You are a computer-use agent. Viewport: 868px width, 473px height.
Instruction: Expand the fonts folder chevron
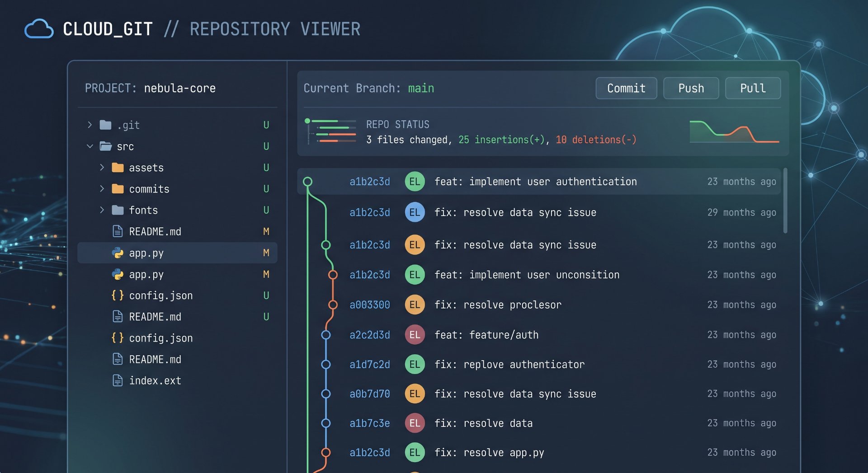pos(102,210)
